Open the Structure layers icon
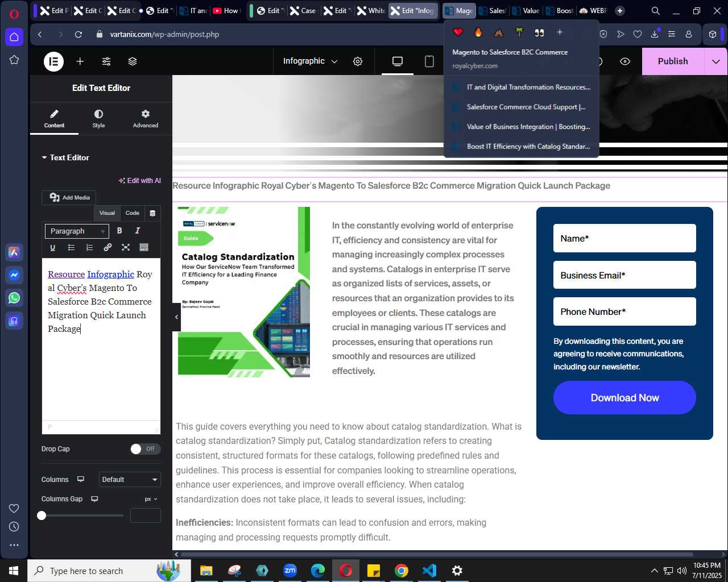 [x=133, y=61]
